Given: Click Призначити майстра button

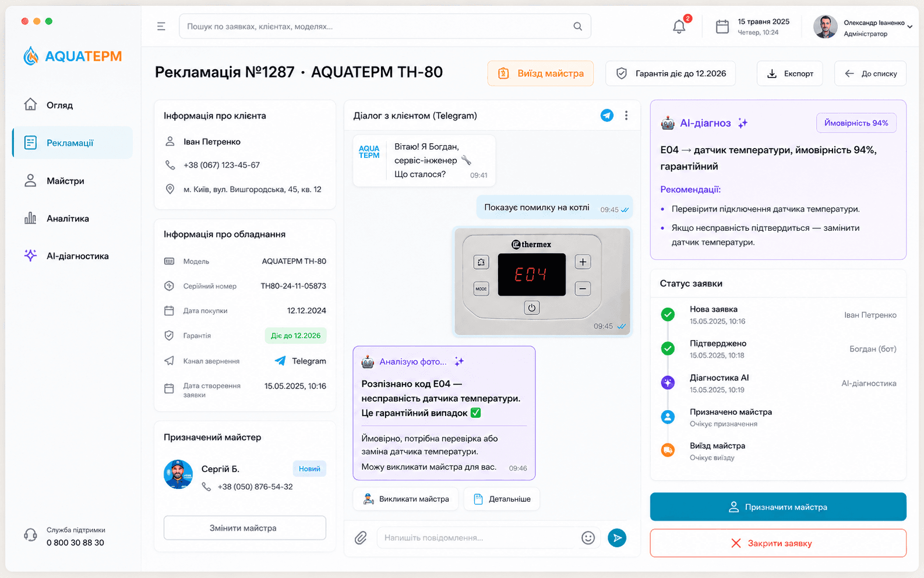Looking at the screenshot, I should click(x=778, y=507).
